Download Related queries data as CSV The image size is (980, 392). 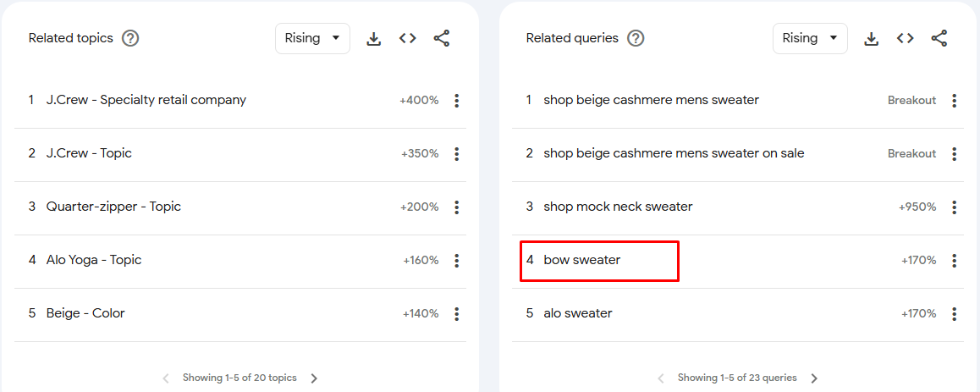coord(871,39)
